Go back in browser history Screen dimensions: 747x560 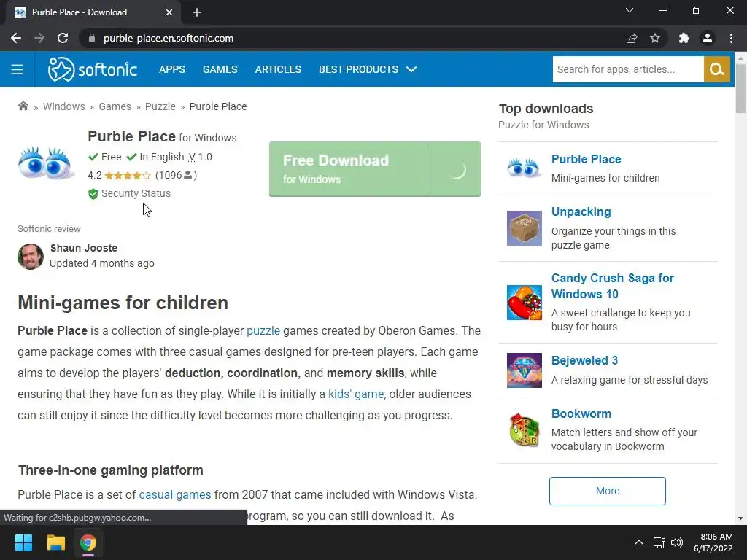coord(16,38)
